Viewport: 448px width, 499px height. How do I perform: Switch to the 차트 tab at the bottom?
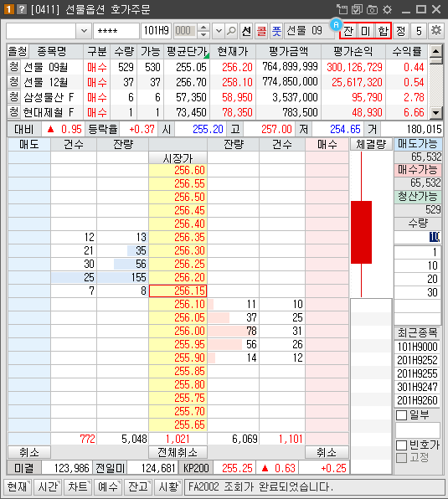click(x=78, y=487)
